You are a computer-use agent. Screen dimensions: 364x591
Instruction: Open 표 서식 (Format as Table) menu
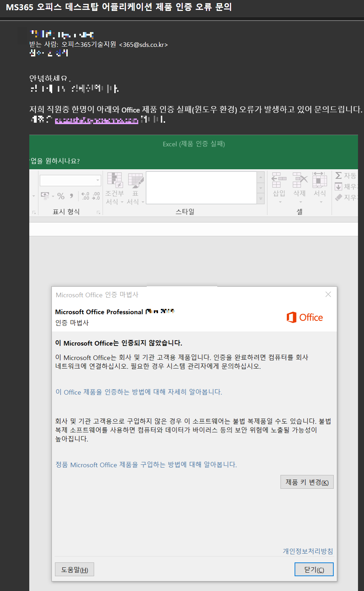(x=135, y=189)
